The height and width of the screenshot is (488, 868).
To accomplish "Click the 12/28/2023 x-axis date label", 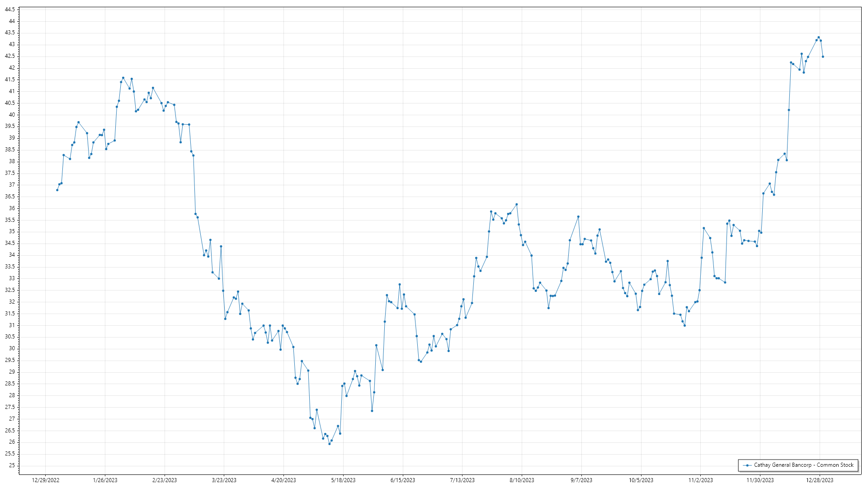I will pos(820,480).
